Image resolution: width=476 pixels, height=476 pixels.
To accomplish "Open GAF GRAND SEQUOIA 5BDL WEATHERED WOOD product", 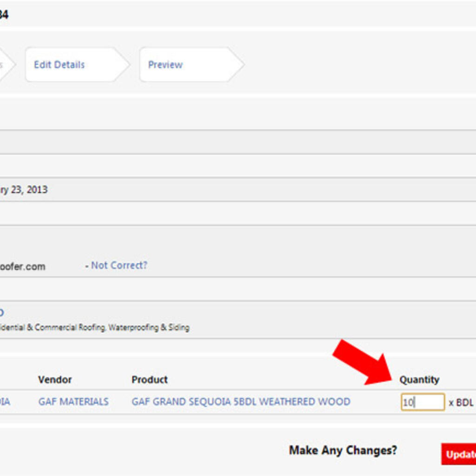I will (241, 402).
